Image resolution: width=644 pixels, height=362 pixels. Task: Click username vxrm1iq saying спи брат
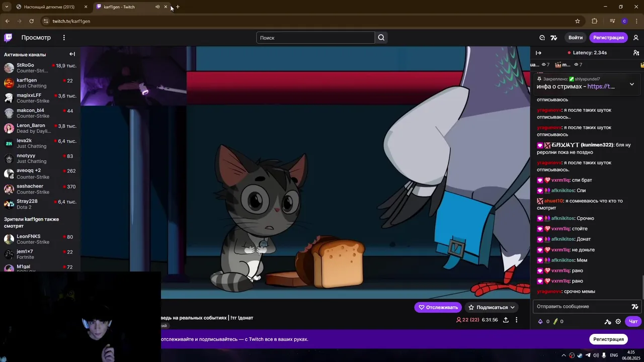pos(560,180)
